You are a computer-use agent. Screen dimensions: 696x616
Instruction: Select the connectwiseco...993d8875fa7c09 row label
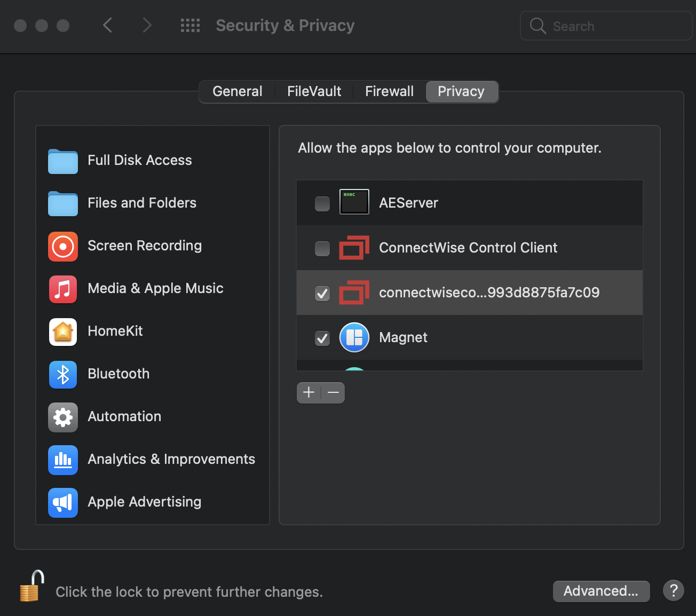tap(489, 293)
